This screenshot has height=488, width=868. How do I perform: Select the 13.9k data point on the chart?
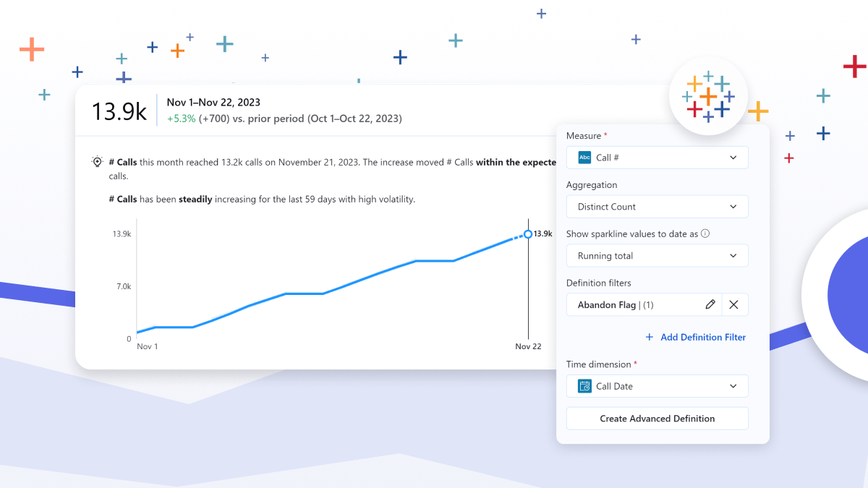coord(527,234)
